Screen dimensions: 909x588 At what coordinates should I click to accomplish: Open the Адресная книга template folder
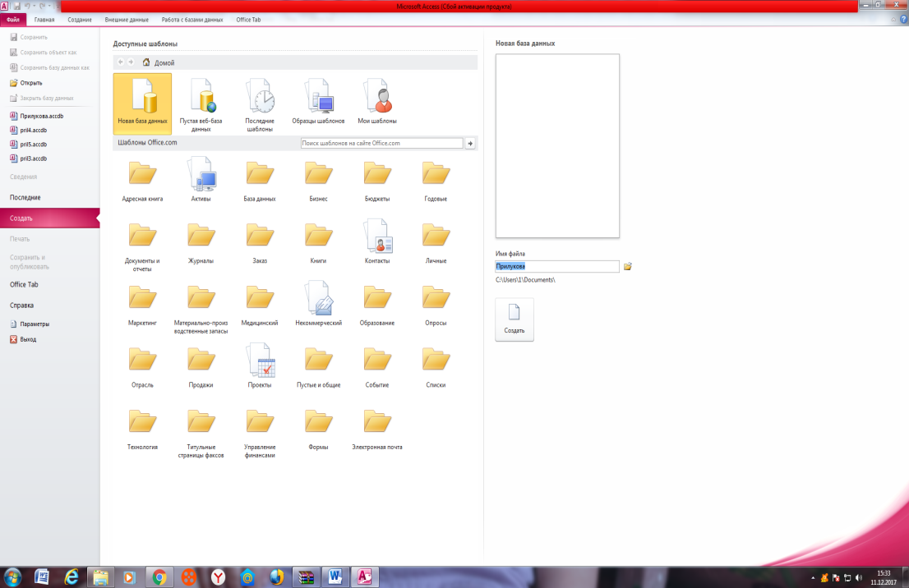(x=143, y=181)
